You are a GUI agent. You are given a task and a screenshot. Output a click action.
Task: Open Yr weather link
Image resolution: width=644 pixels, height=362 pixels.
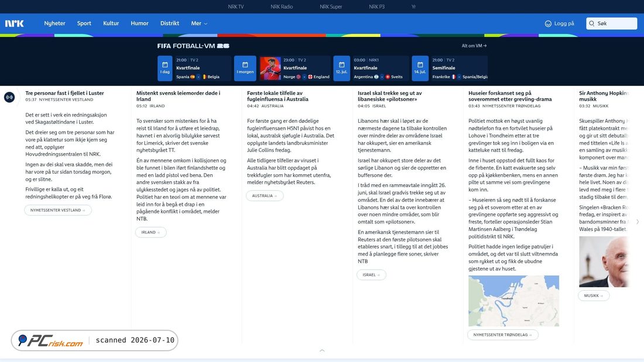(x=413, y=6)
